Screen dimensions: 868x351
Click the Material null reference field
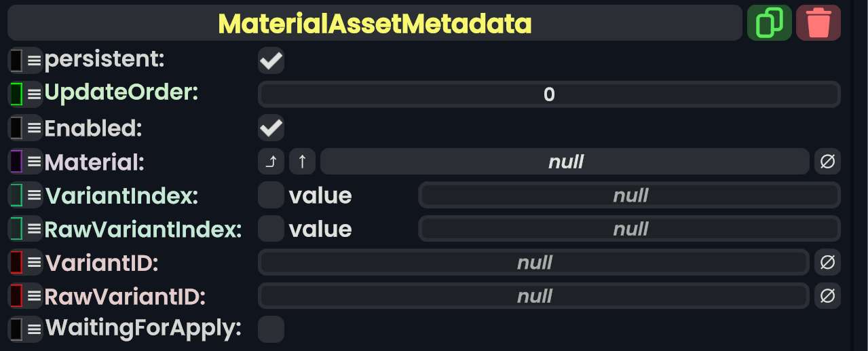[x=565, y=162]
